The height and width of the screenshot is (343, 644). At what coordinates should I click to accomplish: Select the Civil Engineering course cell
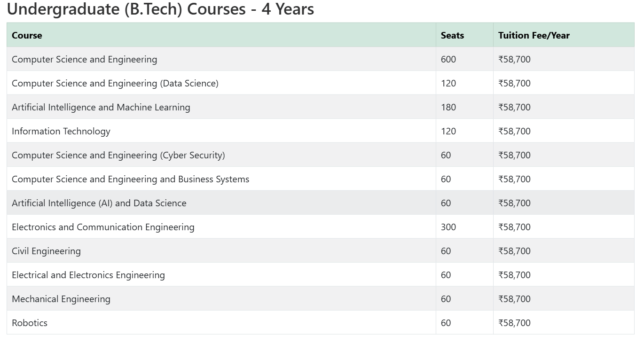(46, 251)
